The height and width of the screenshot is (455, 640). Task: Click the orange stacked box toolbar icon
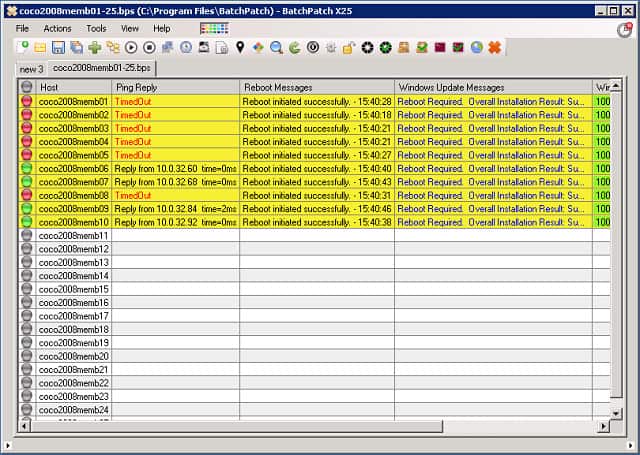click(x=404, y=48)
